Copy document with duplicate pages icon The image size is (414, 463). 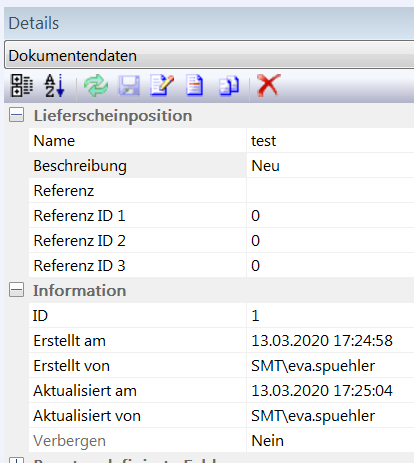[229, 86]
